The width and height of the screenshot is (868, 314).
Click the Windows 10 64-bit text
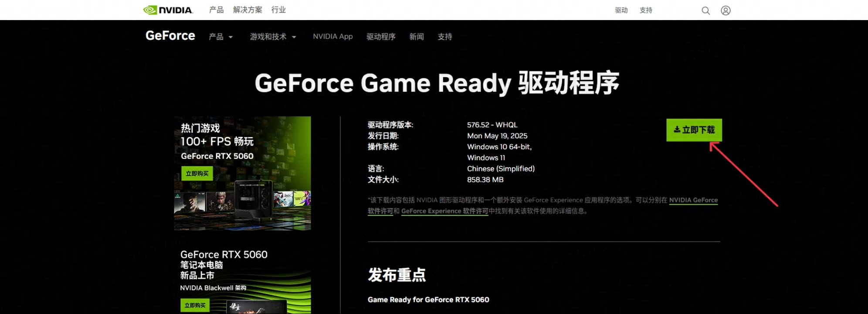[x=499, y=147]
